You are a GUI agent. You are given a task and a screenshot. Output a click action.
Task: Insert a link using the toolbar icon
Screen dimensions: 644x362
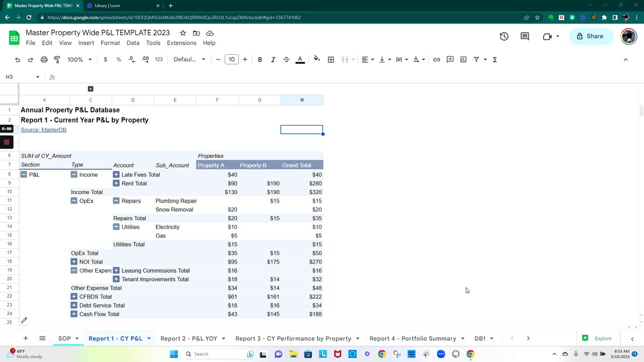pos(437,59)
